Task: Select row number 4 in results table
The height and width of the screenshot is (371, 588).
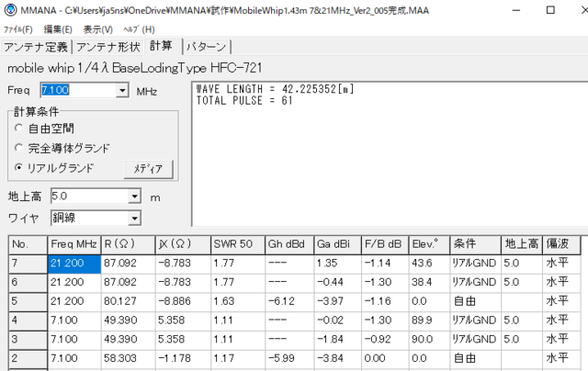Action: point(28,321)
